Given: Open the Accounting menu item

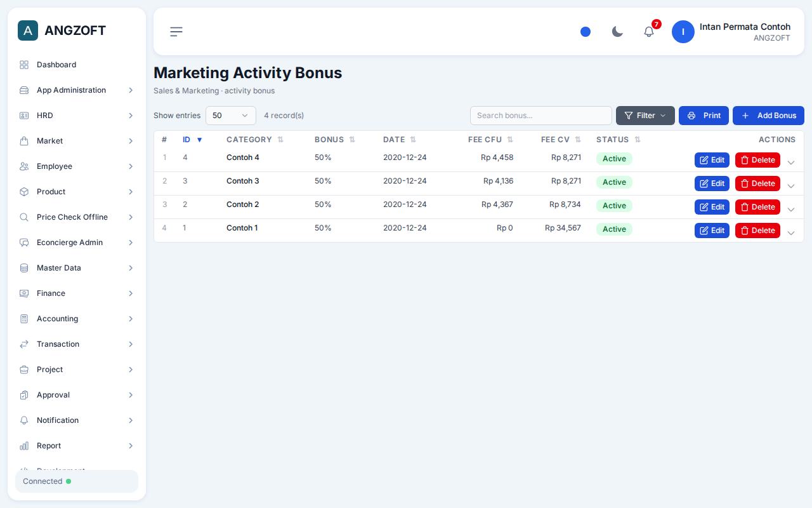Looking at the screenshot, I should [77, 319].
